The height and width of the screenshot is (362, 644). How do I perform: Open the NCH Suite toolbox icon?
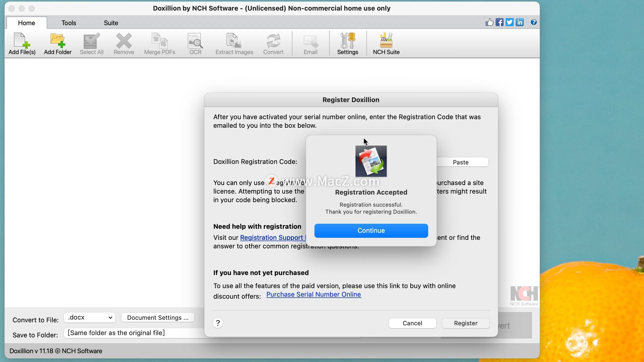click(x=386, y=44)
